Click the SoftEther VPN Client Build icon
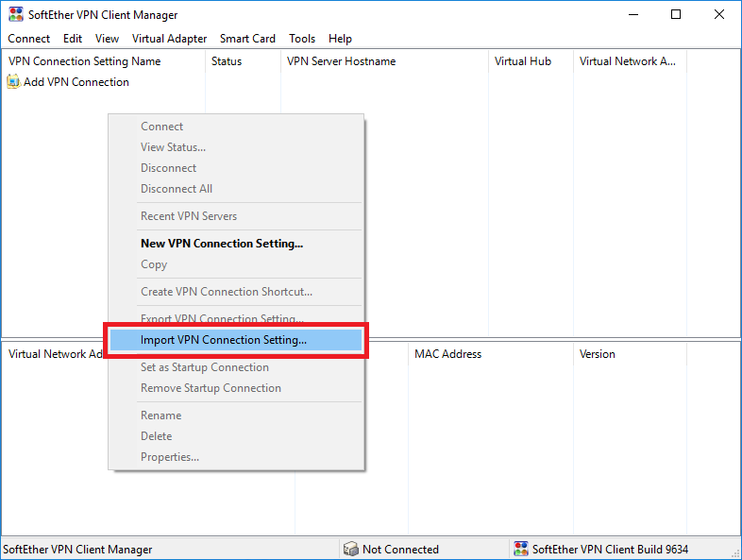This screenshot has width=742, height=560. tap(521, 549)
